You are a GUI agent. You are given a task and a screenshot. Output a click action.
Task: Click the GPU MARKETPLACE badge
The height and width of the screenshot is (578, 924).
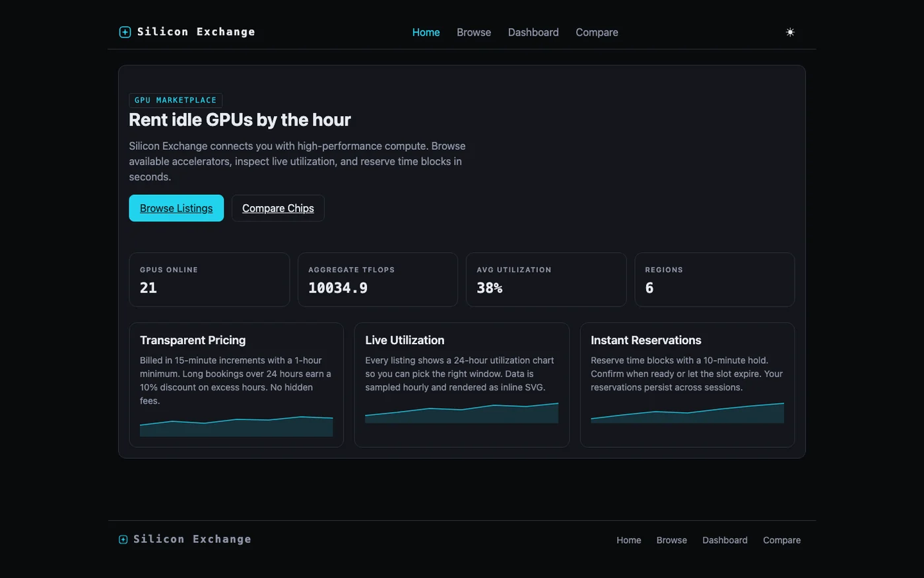tap(176, 100)
